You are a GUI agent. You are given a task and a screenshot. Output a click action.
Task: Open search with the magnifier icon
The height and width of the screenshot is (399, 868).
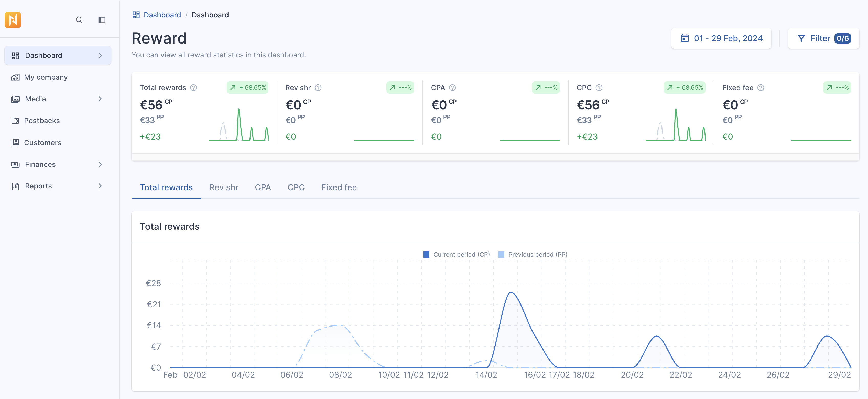pyautogui.click(x=79, y=20)
